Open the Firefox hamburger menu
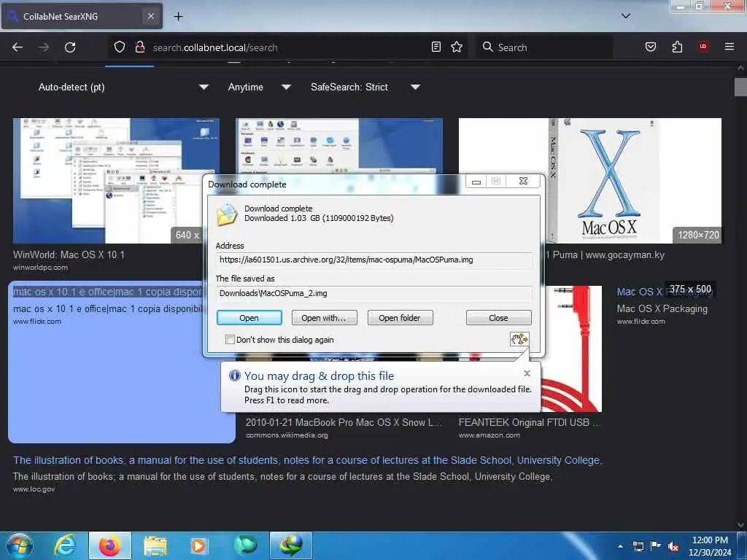The image size is (747, 560). tap(729, 47)
